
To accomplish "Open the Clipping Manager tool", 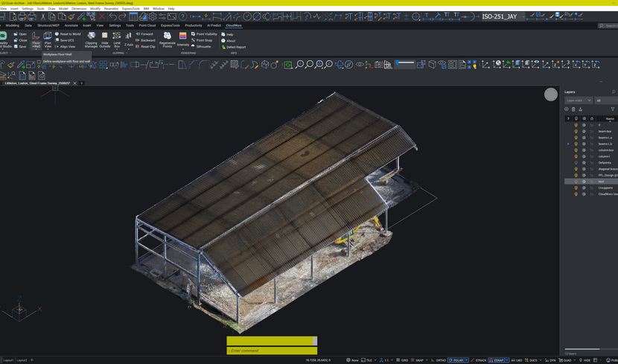I will pos(91,39).
